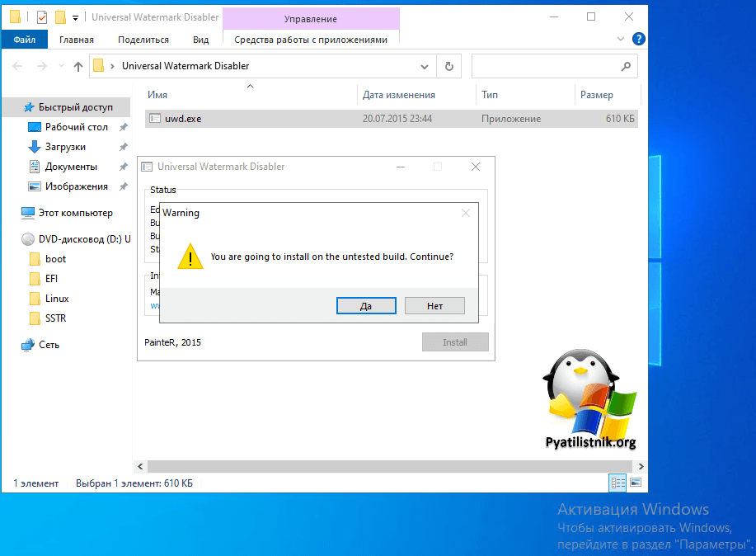Screen dimensions: 756x556
Task: Click the search magnifier icon
Action: click(626, 66)
